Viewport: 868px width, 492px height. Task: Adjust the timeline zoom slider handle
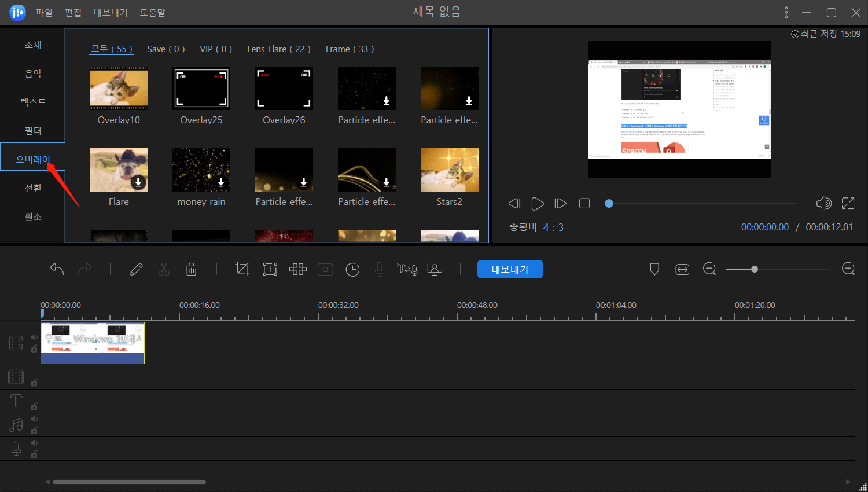754,269
